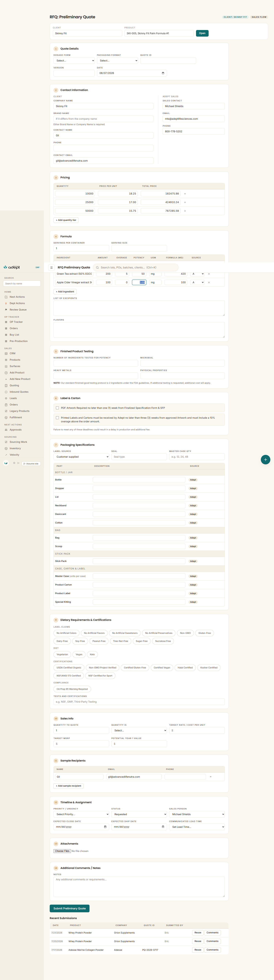Check the PDF Artwork Required checkbox
The width and height of the screenshot is (274, 980).
click(57, 408)
